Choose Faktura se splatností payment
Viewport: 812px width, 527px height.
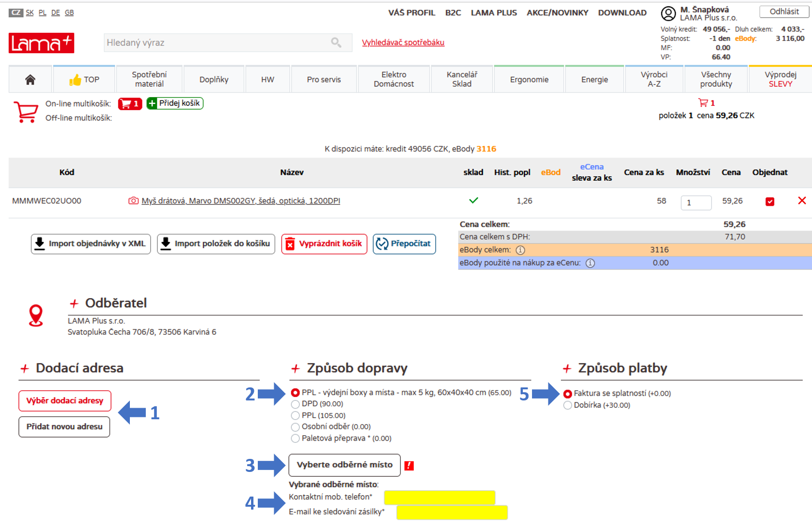coord(568,394)
